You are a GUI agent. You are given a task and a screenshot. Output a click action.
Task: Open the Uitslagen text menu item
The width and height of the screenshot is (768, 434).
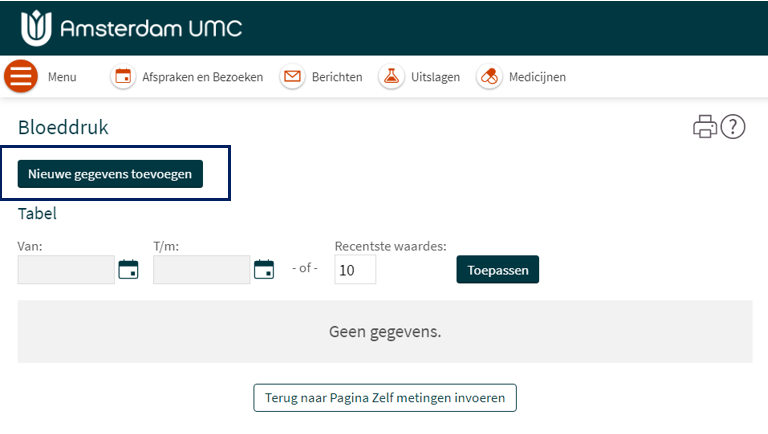[435, 77]
